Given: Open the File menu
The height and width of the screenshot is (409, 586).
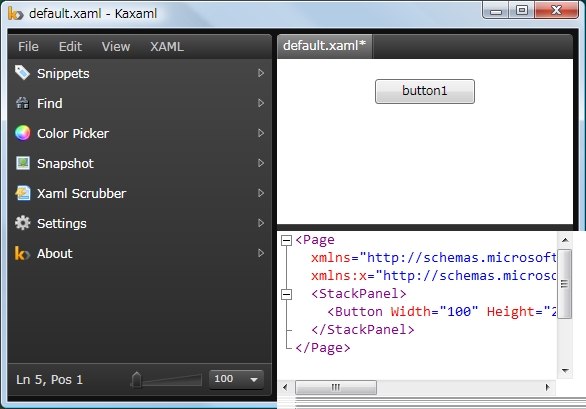Looking at the screenshot, I should (x=28, y=47).
